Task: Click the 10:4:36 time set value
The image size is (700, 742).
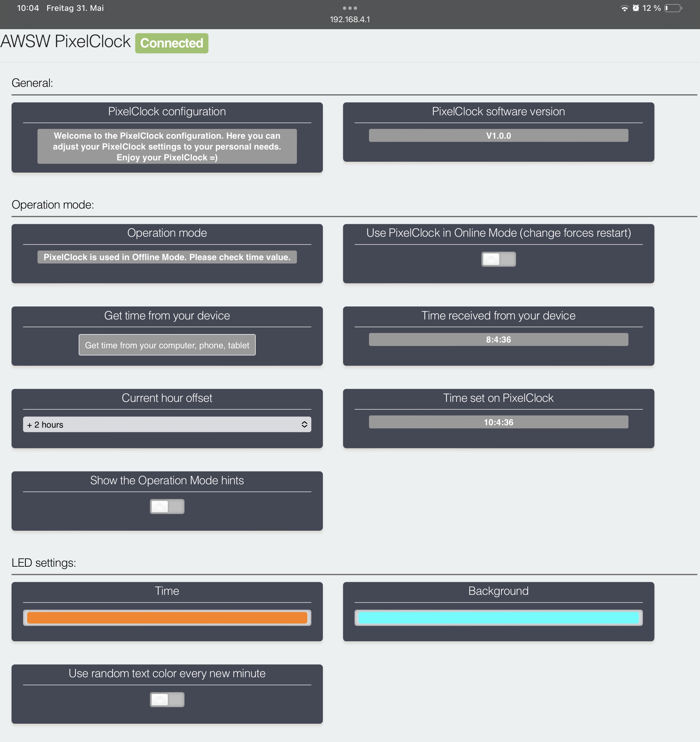Action: point(498,422)
